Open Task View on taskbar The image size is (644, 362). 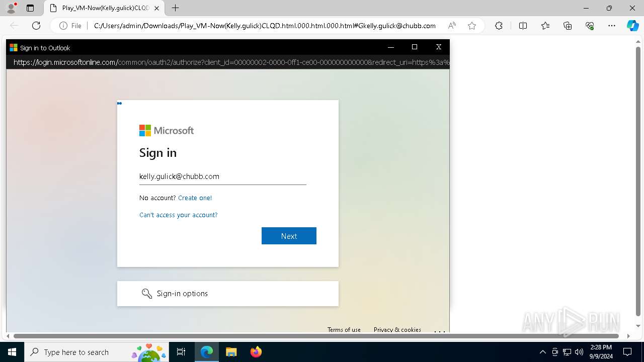pyautogui.click(x=181, y=352)
